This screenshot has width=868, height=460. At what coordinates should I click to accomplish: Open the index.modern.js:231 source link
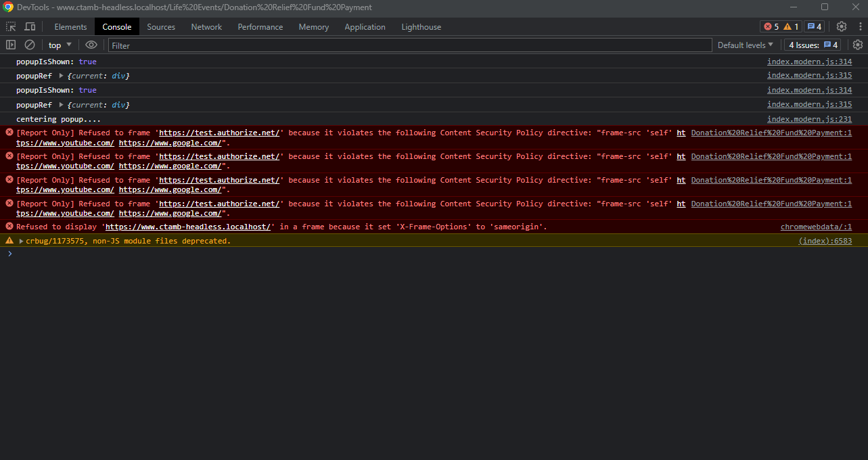(809, 119)
